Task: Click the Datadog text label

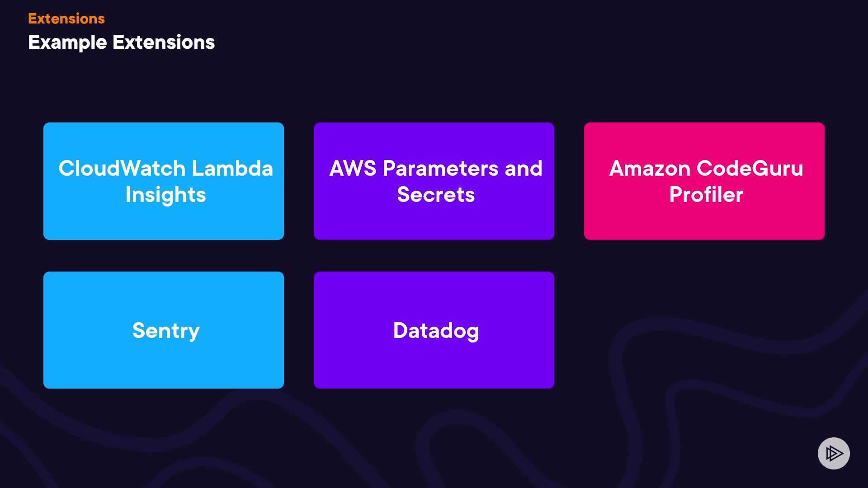Action: tap(436, 331)
